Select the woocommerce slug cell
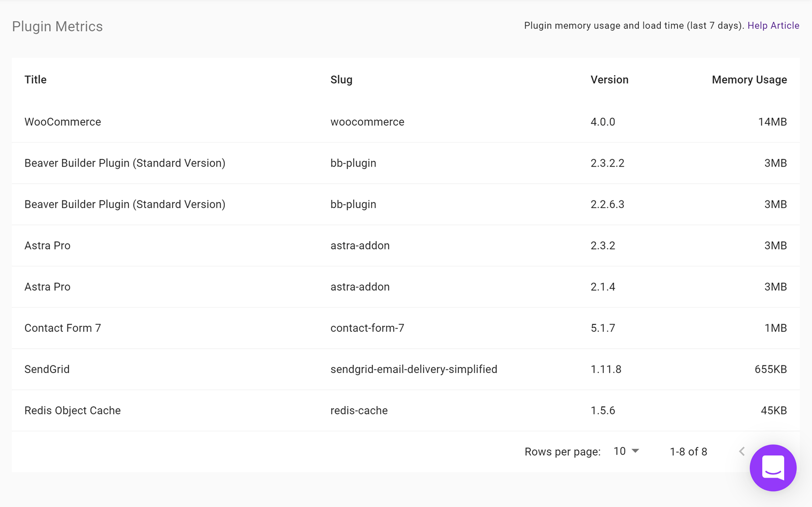812x507 pixels. click(x=367, y=122)
